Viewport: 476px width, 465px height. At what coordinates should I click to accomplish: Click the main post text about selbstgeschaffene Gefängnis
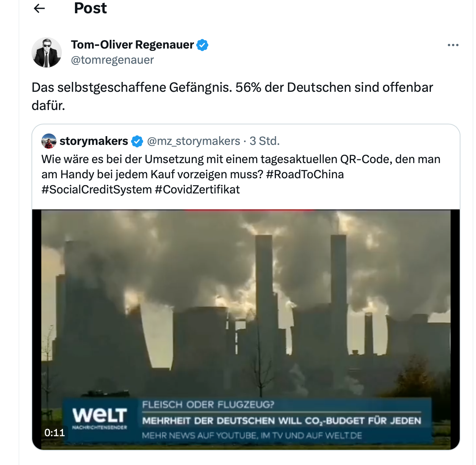click(232, 96)
